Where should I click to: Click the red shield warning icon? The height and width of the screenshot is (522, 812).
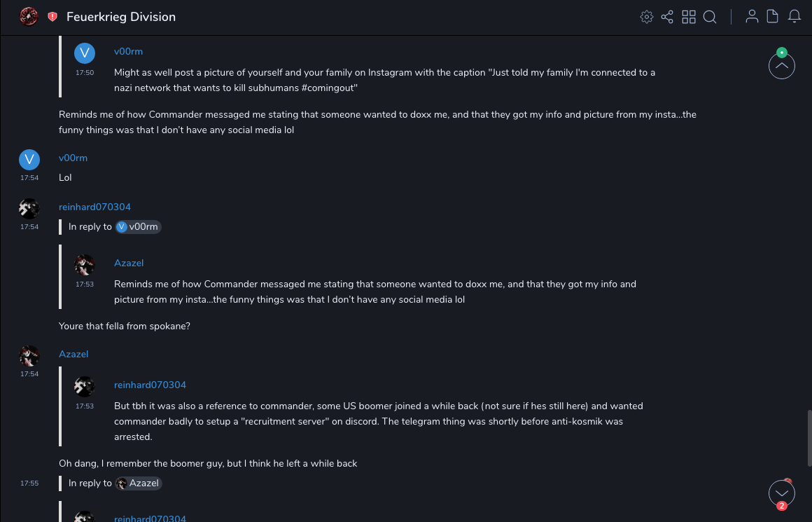click(x=52, y=17)
